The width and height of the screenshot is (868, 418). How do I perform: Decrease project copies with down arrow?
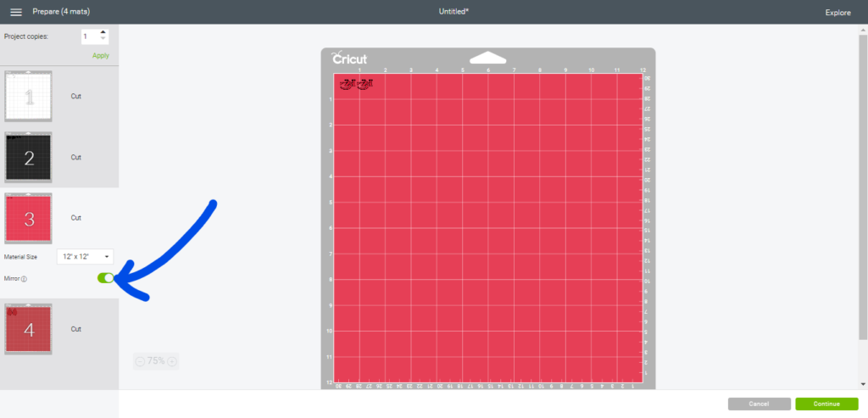click(103, 40)
